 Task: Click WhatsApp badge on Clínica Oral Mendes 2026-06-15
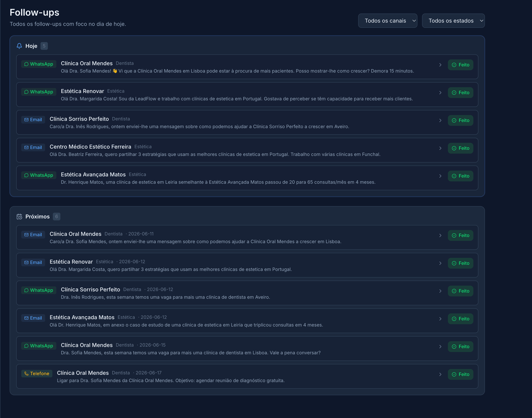point(39,346)
